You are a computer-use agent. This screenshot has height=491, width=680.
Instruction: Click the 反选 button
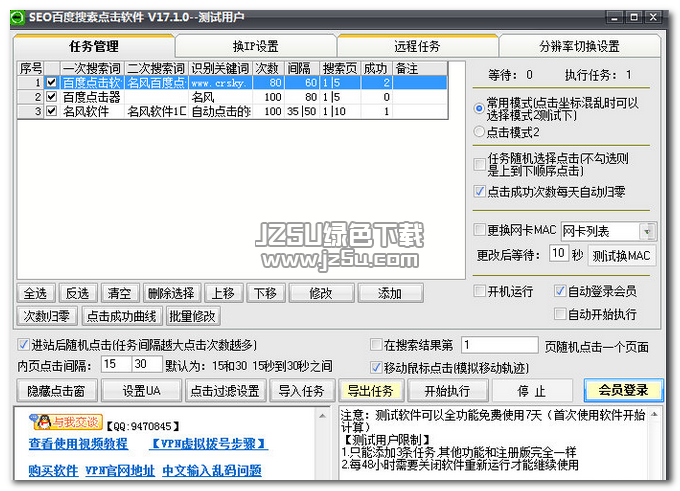(77, 293)
